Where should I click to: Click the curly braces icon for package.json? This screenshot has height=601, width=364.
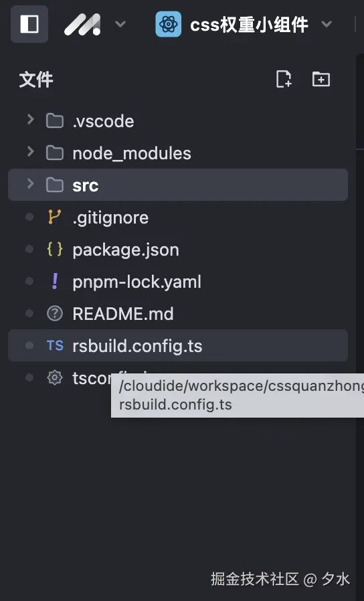tap(55, 249)
